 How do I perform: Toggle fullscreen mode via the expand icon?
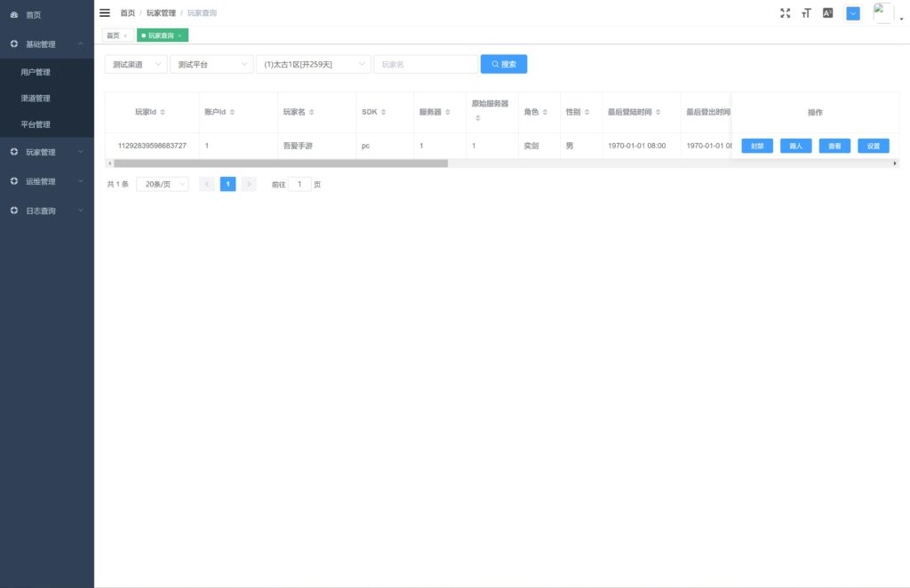click(785, 12)
